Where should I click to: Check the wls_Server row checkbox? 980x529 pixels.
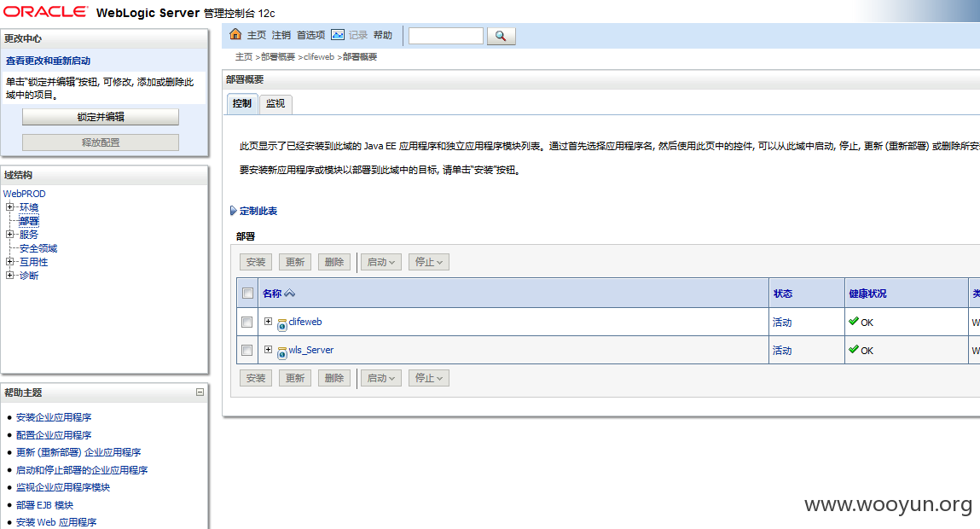pos(246,350)
